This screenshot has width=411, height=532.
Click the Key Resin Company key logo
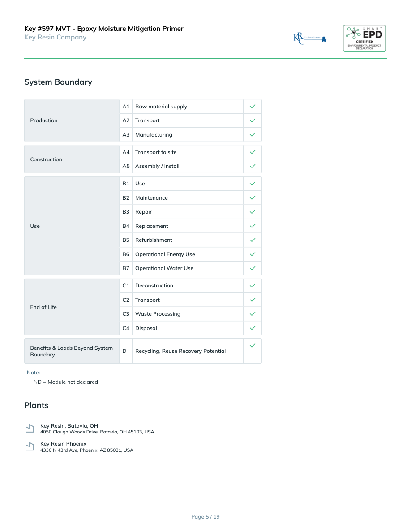310,39
